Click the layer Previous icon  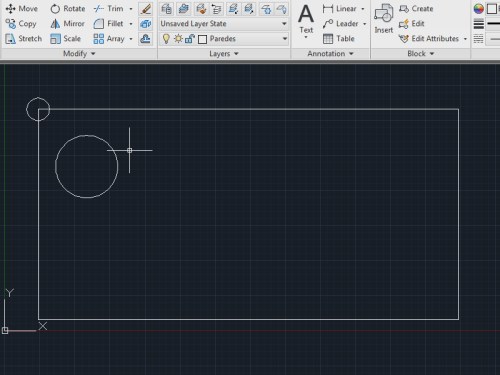(x=216, y=9)
